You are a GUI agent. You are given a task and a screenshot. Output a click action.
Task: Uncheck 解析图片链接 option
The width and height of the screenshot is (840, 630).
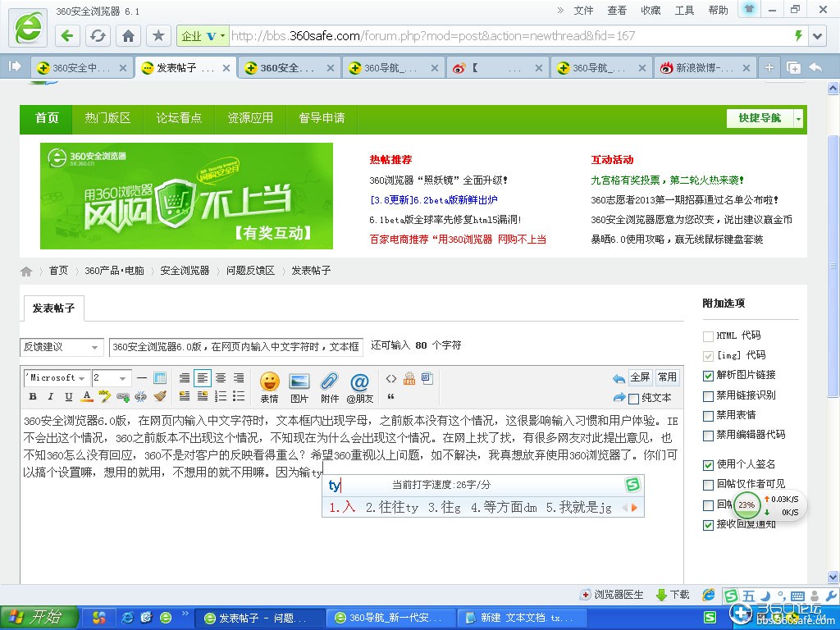coord(708,376)
